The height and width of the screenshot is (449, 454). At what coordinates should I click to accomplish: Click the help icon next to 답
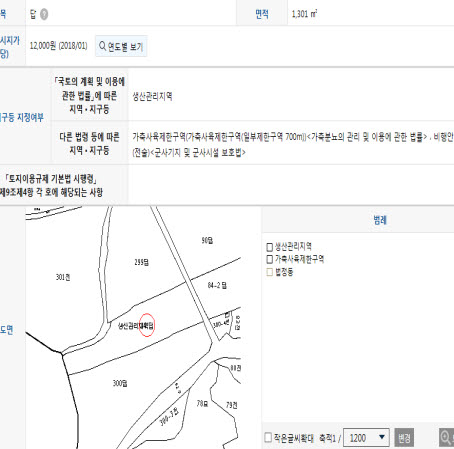click(44, 14)
